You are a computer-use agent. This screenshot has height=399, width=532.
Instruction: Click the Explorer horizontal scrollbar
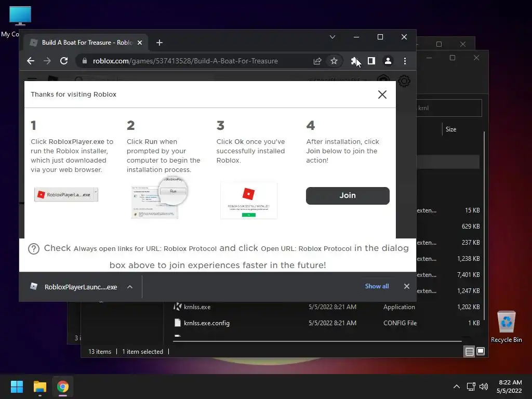pyautogui.click(x=317, y=341)
